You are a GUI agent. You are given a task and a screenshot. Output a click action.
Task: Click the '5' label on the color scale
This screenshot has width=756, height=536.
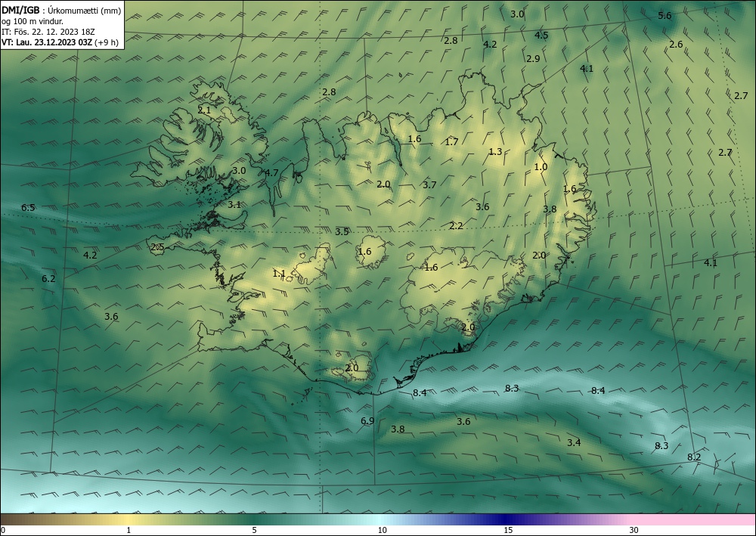click(x=254, y=530)
